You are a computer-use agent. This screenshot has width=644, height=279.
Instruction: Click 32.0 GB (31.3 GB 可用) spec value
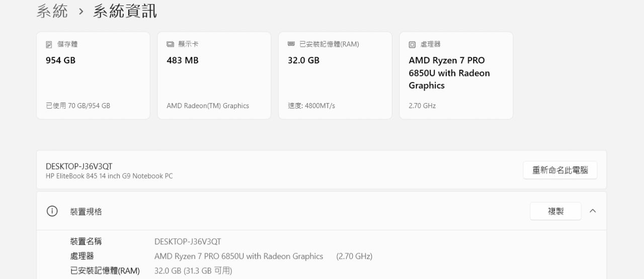tap(193, 271)
